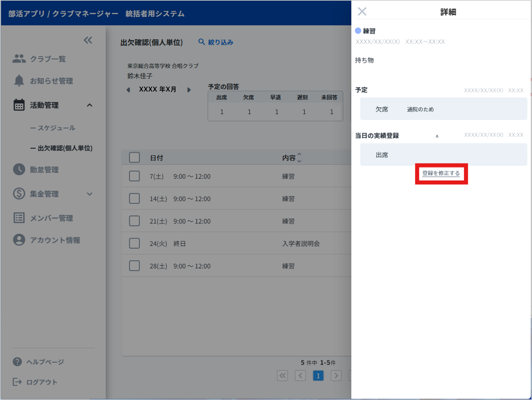532x400 pixels.
Task: Click the 登録を修正する link
Action: click(x=441, y=173)
